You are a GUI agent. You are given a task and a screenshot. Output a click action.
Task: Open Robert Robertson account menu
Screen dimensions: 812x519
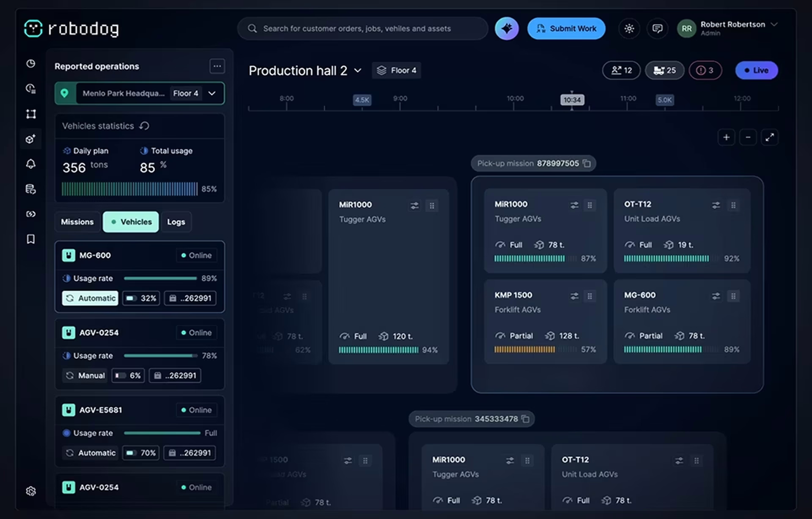727,28
